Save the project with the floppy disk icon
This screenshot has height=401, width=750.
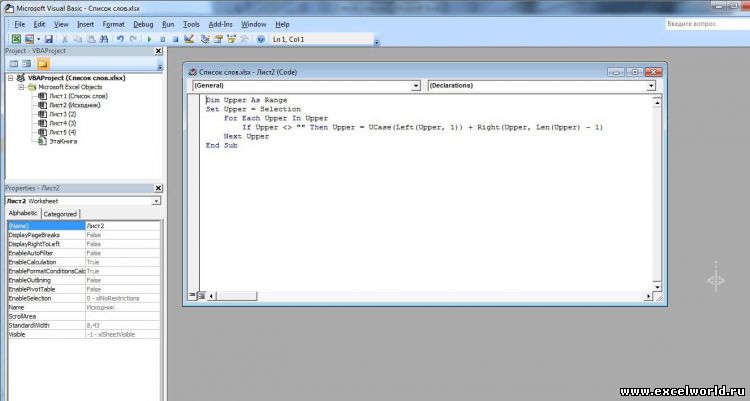pos(48,39)
